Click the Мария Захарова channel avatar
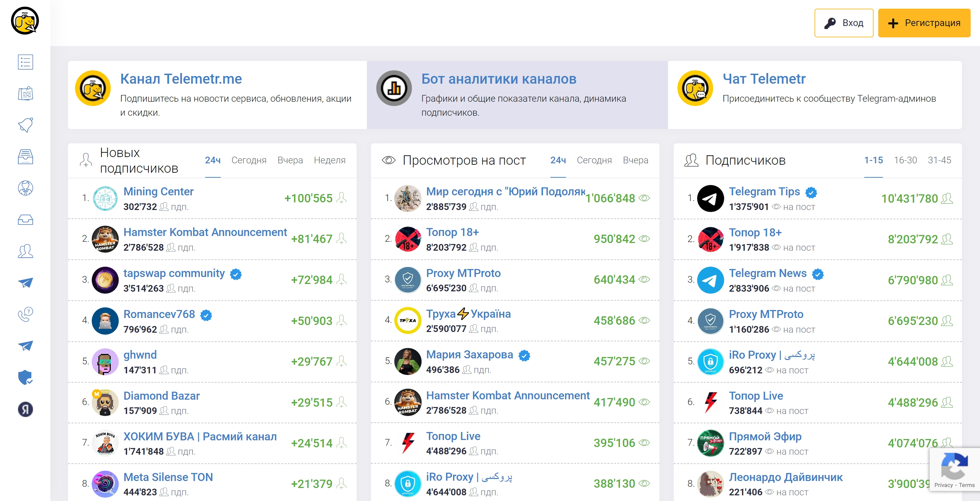The image size is (980, 501). (408, 361)
